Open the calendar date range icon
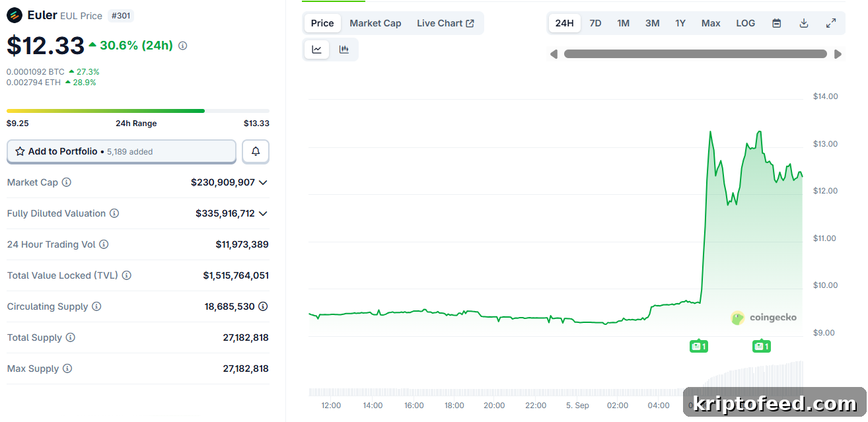Screen dimensions: 868x422 777,23
